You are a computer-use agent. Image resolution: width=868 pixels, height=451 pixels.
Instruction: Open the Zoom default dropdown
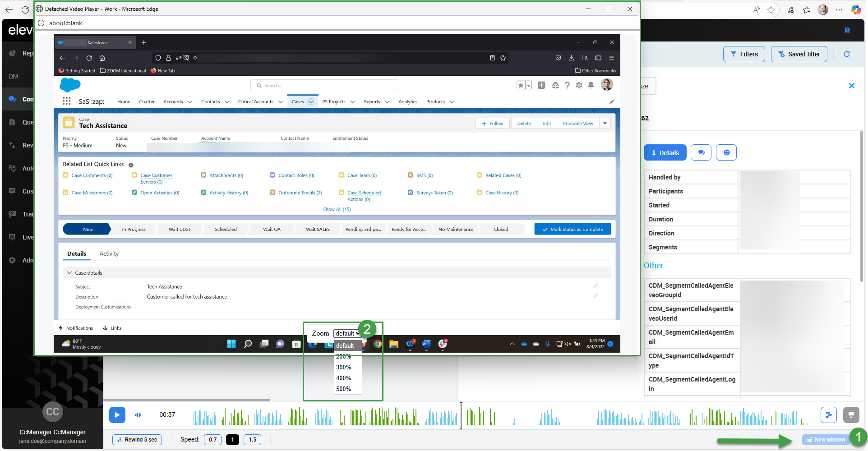347,334
